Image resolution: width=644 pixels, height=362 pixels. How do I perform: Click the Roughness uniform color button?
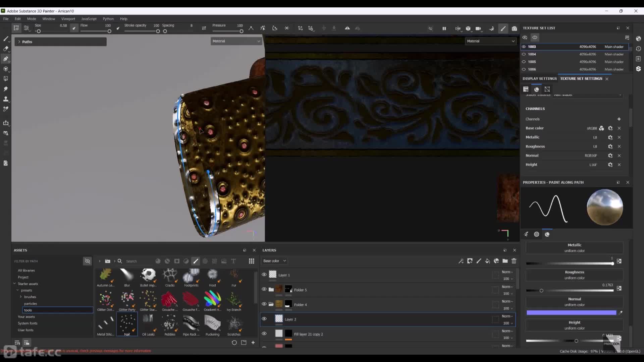(x=574, y=275)
